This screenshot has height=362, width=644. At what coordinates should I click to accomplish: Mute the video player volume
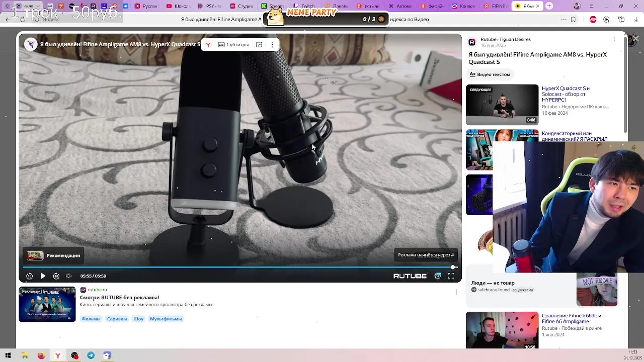[x=69, y=276]
